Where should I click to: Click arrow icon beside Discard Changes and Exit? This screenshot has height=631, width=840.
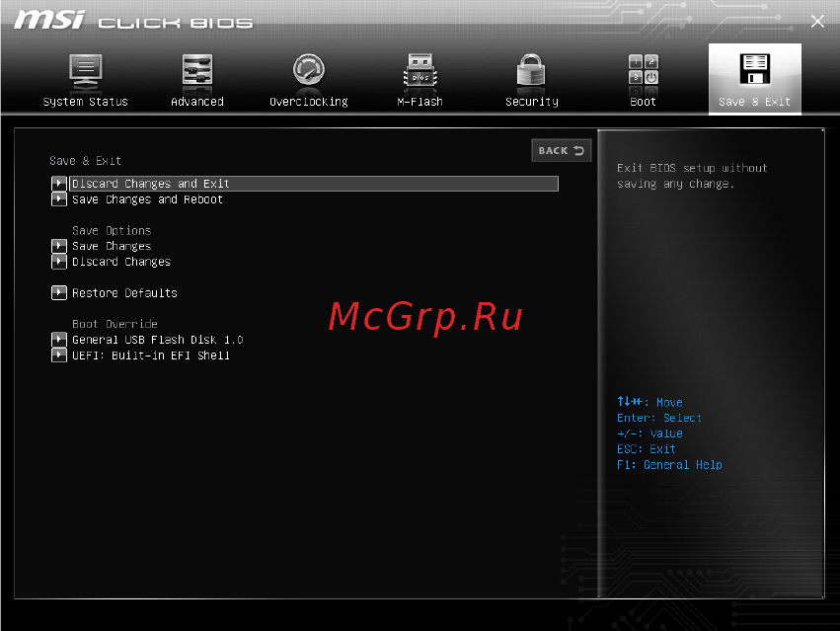coord(59,184)
